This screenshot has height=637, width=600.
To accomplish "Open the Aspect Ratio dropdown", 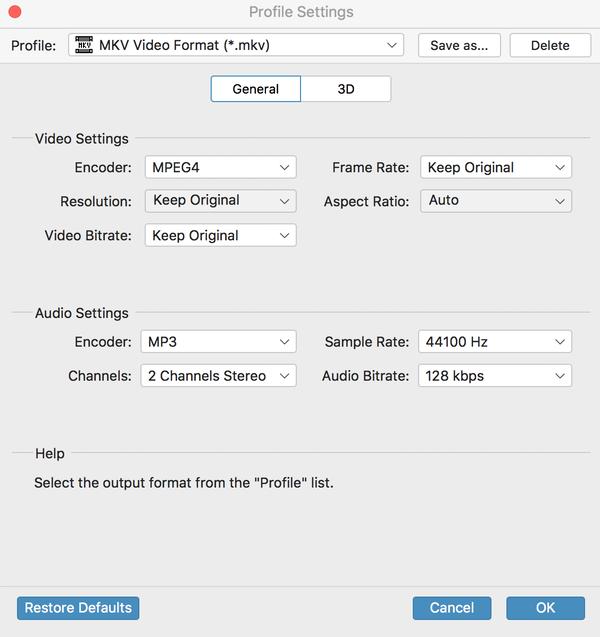I will 496,201.
